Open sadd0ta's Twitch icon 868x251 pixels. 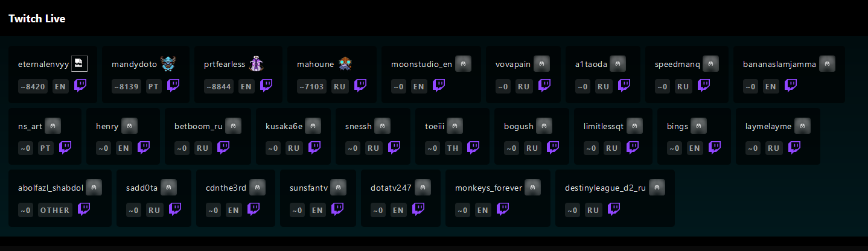pos(175,209)
